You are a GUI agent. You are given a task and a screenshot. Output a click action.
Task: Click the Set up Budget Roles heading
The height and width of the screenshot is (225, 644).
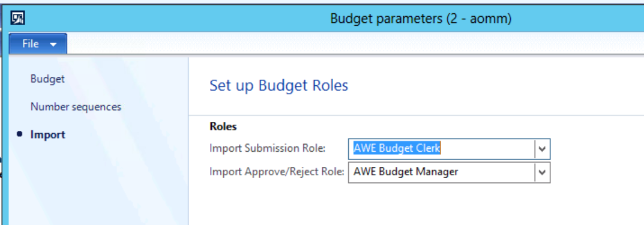(279, 85)
